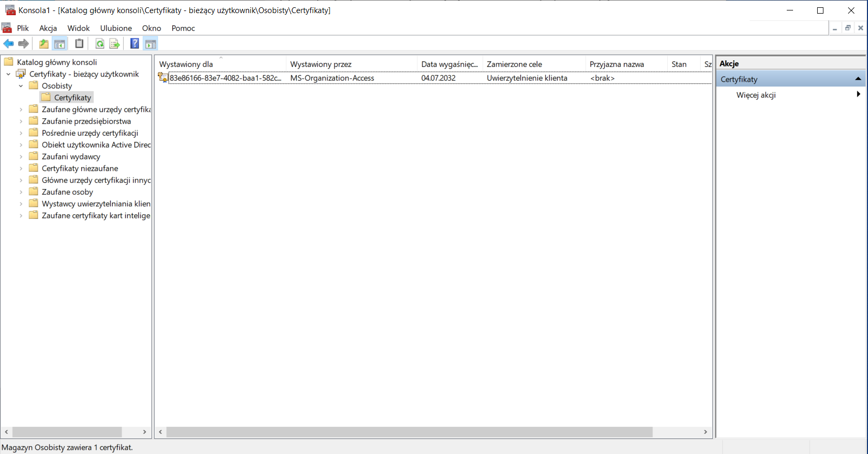Viewport: 868px width, 454px height.
Task: Open the Pomoc menu
Action: coord(183,28)
